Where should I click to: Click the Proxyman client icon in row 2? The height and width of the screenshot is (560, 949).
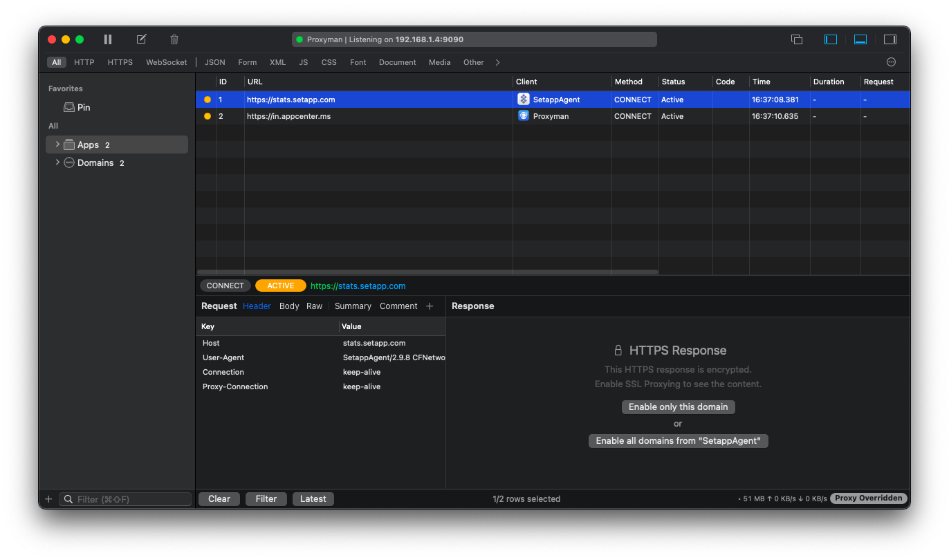(524, 115)
